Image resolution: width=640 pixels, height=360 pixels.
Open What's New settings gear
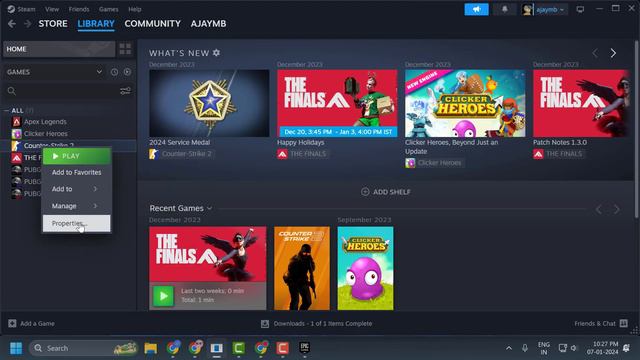(x=216, y=53)
